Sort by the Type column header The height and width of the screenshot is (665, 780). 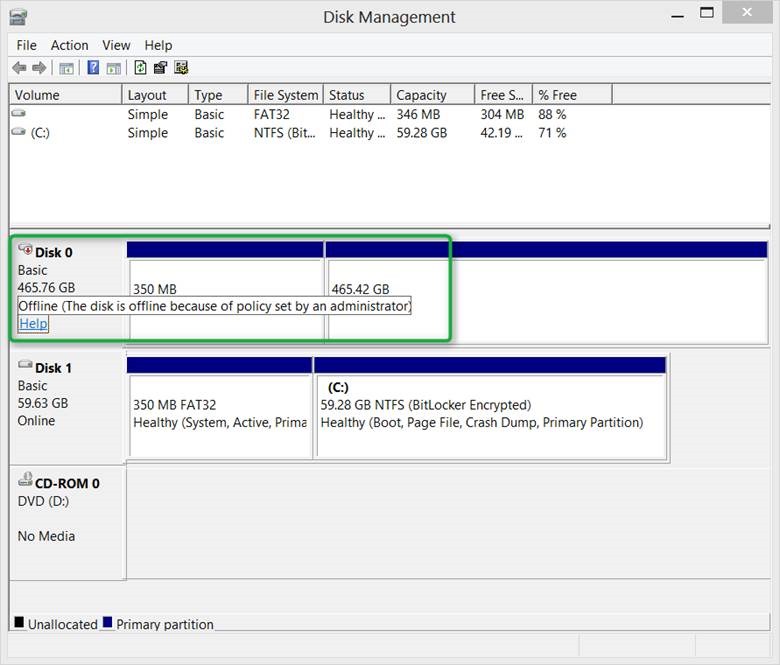(x=218, y=95)
